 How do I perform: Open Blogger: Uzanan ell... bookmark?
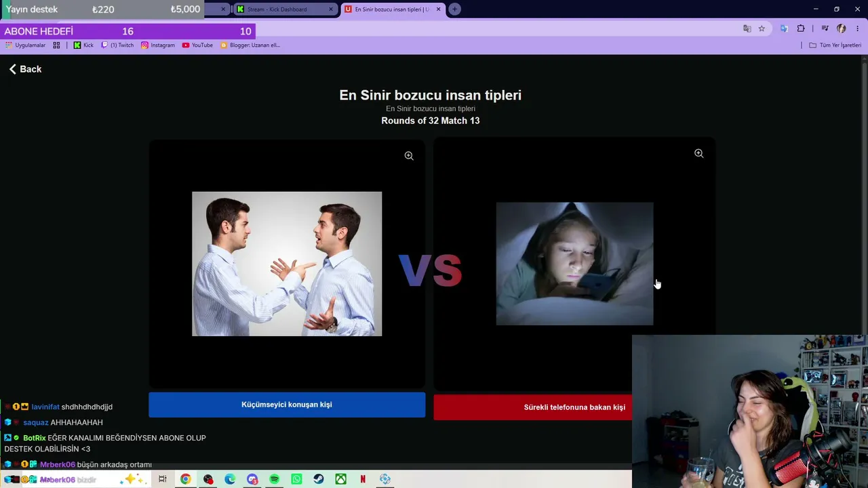[250, 45]
